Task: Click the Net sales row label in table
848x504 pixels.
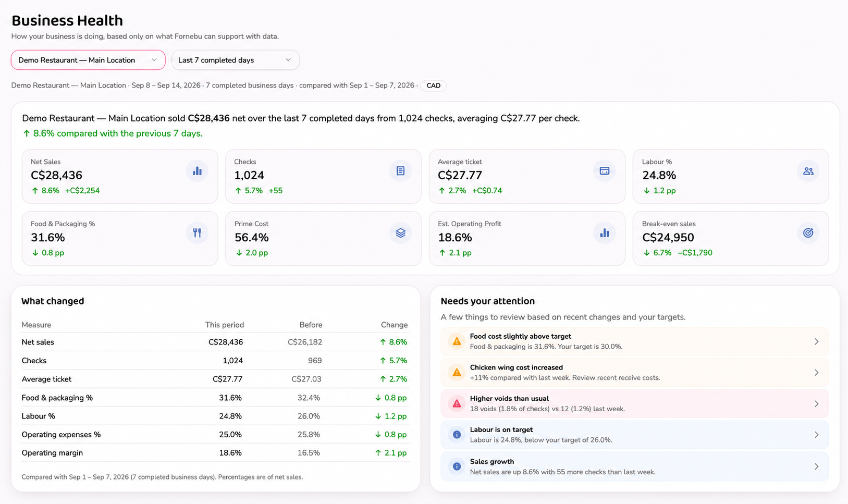Action: tap(38, 342)
